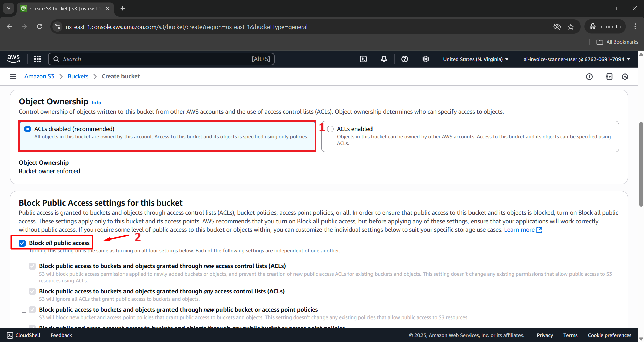This screenshot has height=342, width=644.
Task: Select the ACLs enabled radio button
Action: tap(330, 129)
